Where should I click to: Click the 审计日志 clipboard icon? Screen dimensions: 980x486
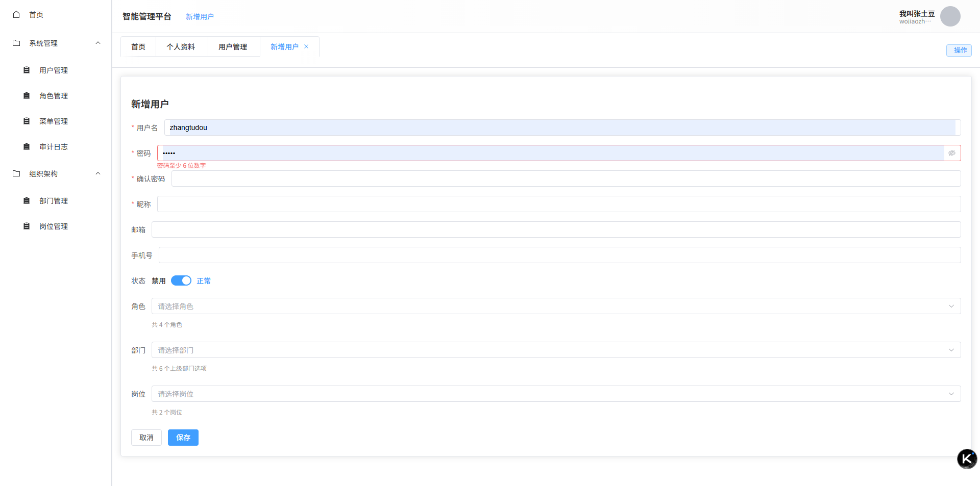coord(27,146)
